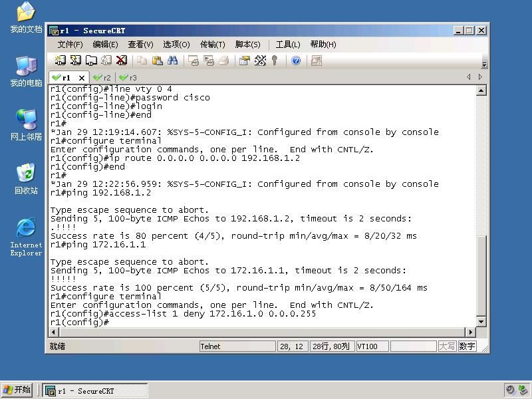The height and width of the screenshot is (399, 532).
Task: Switch to the r3 session tab
Action: [128, 78]
